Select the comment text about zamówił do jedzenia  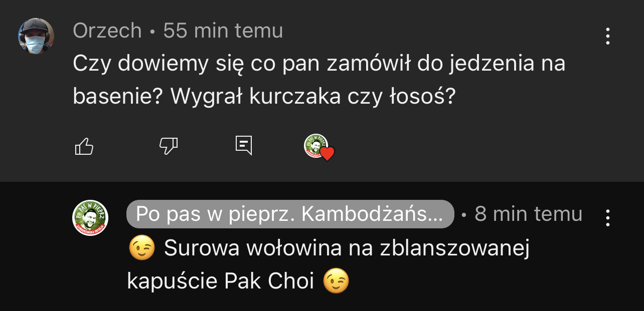tap(319, 80)
